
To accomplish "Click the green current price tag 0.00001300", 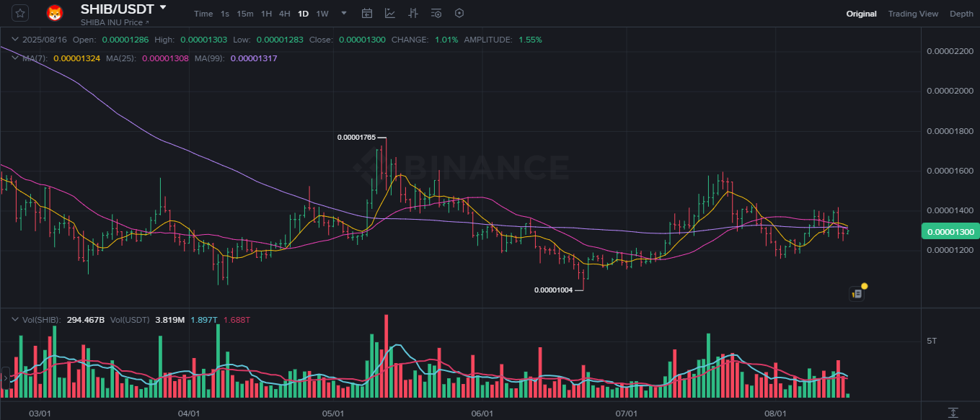I will click(950, 231).
